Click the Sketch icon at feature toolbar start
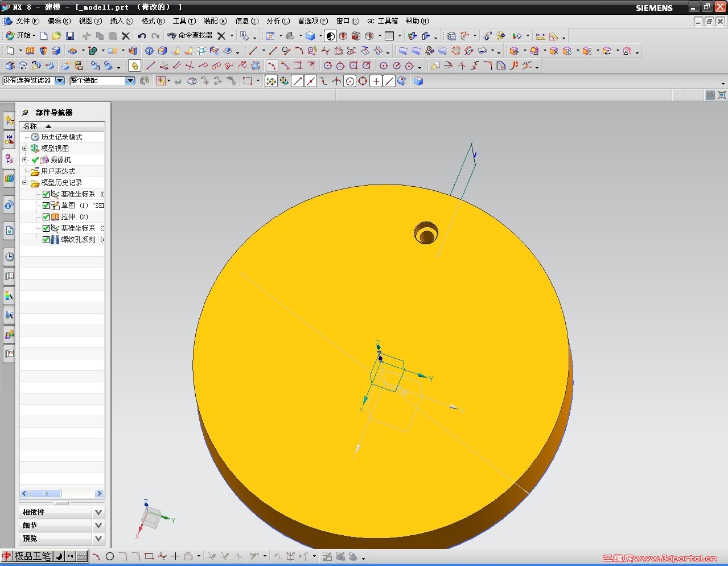This screenshot has height=566, width=728. tap(10, 51)
